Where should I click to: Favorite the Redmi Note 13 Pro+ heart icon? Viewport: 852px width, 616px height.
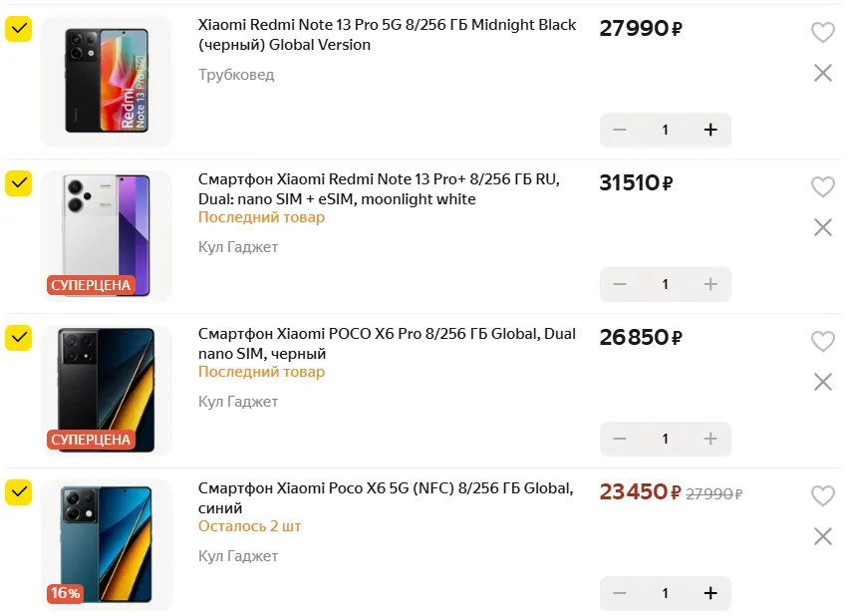(x=822, y=187)
